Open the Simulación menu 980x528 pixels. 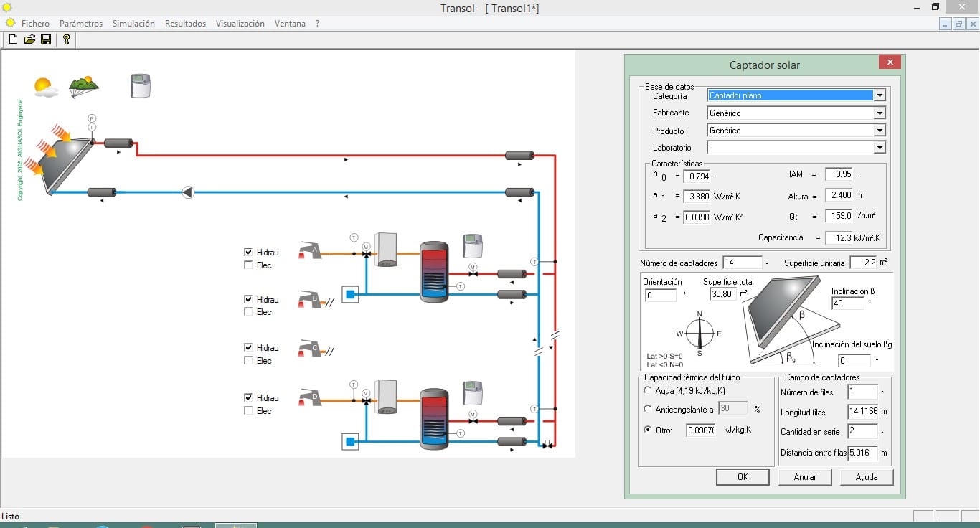click(133, 24)
